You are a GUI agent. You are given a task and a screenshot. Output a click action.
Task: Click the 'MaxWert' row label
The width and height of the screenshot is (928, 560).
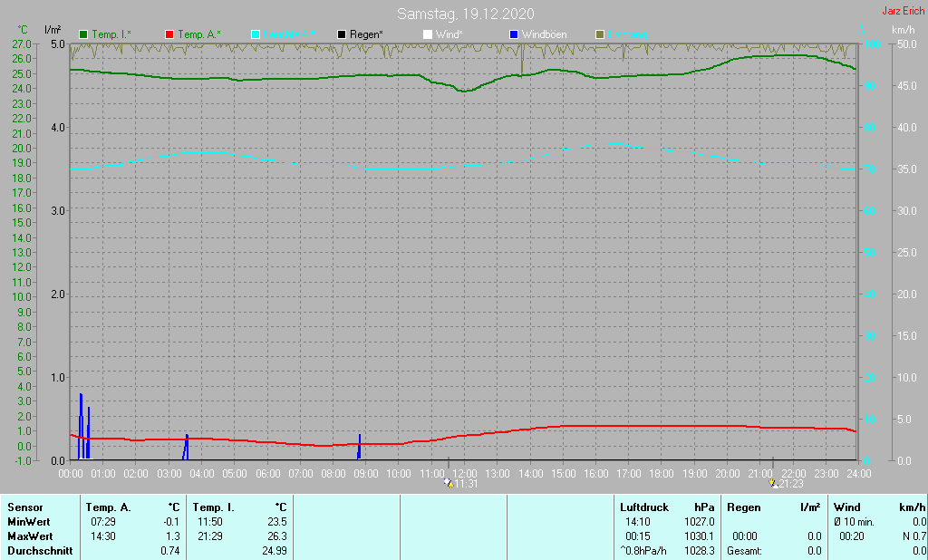point(30,536)
